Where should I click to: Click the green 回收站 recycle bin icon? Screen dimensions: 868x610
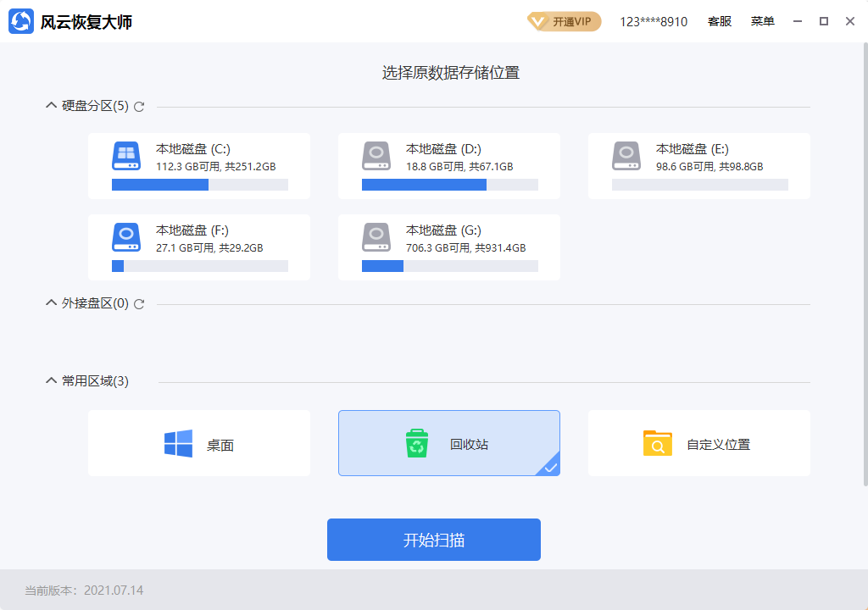click(417, 443)
